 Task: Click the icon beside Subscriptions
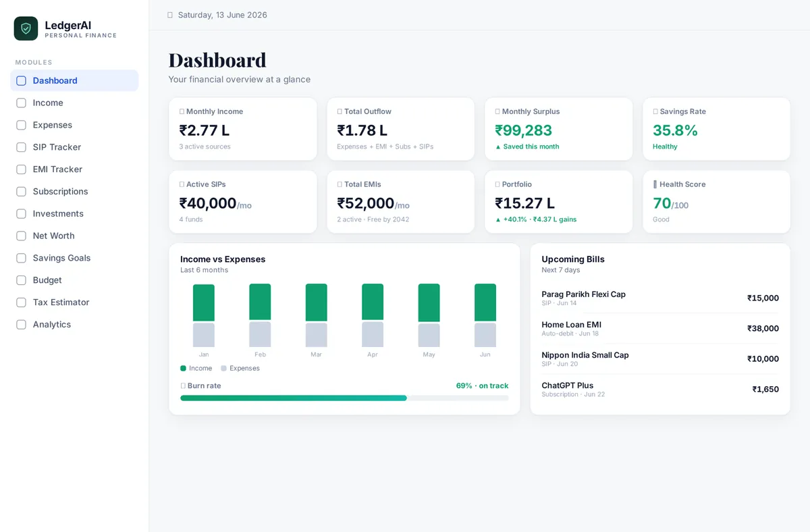pyautogui.click(x=21, y=191)
